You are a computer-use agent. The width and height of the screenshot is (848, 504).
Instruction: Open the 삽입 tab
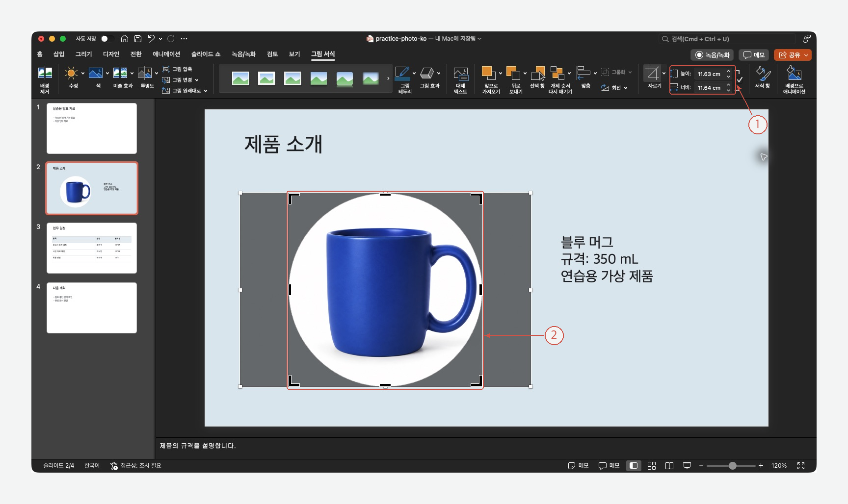tap(59, 54)
